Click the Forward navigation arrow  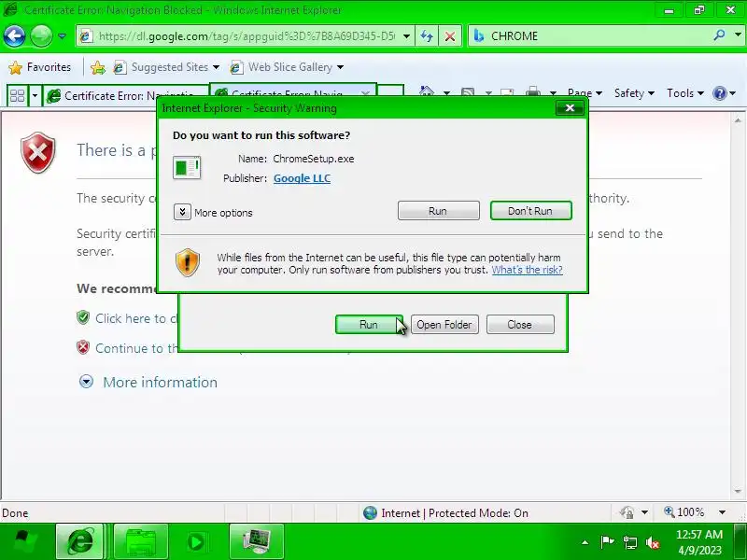(41, 35)
